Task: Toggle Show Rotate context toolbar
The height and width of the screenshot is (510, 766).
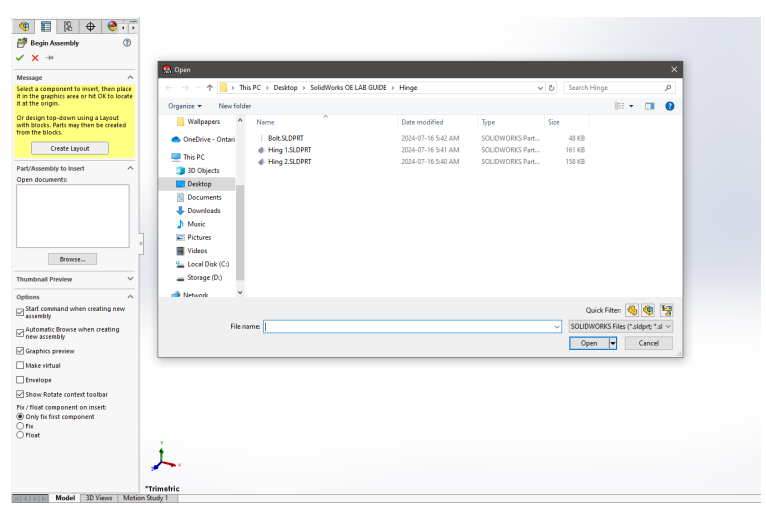Action: pyautogui.click(x=20, y=394)
